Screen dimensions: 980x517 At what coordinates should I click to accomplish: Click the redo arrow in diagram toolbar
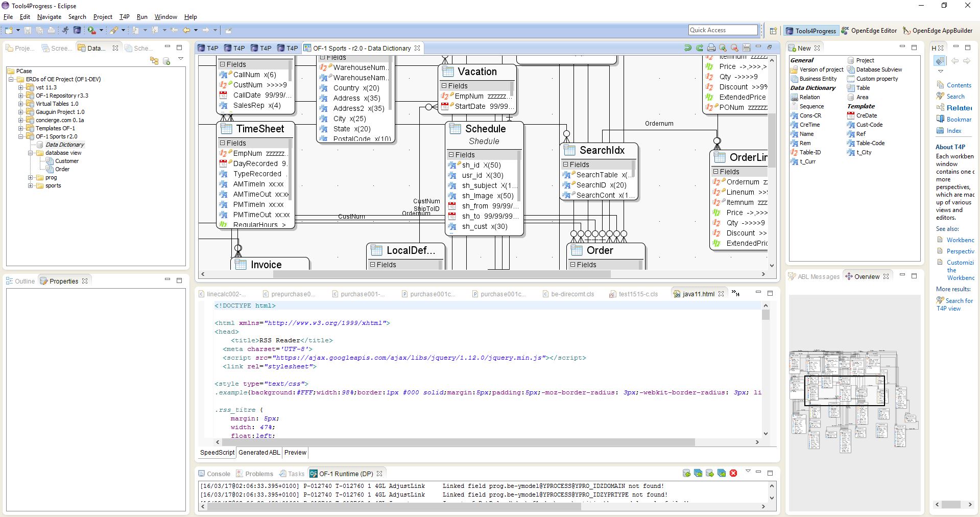pos(699,48)
